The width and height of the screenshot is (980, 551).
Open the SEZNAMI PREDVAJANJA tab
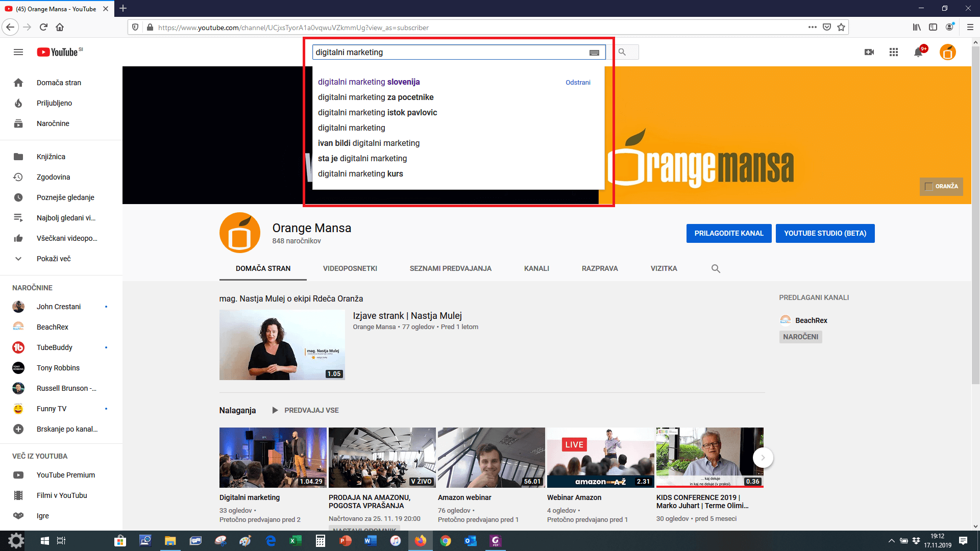(x=450, y=268)
